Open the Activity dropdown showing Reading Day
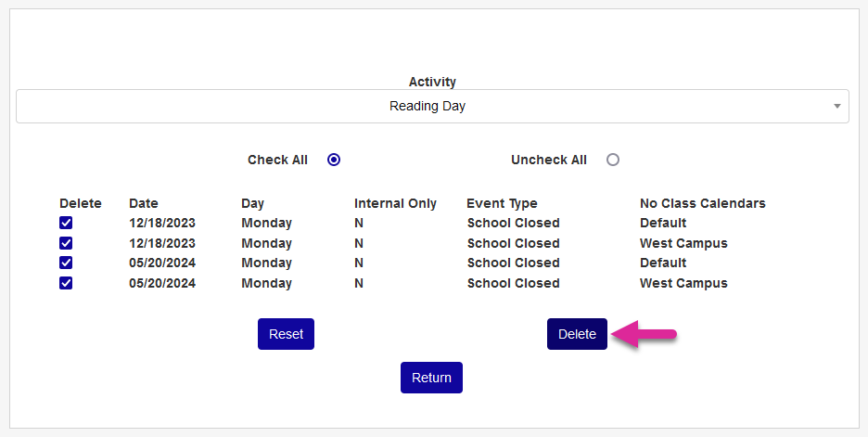Viewport: 868px width, 437px height. pyautogui.click(x=427, y=107)
